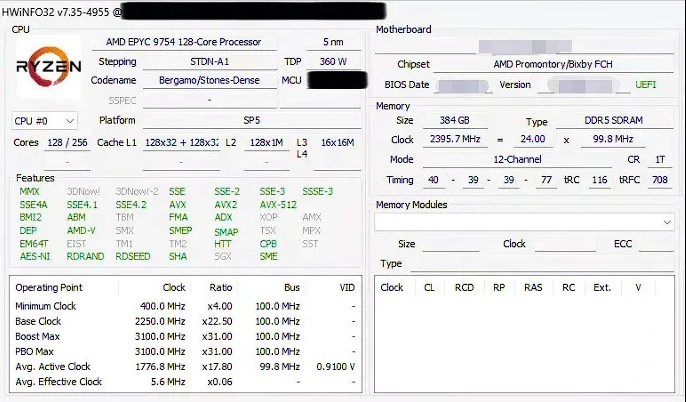This screenshot has width=686, height=402.
Task: Select the Chipset AMD Promontory/Bixby FCH field
Action: (x=553, y=64)
